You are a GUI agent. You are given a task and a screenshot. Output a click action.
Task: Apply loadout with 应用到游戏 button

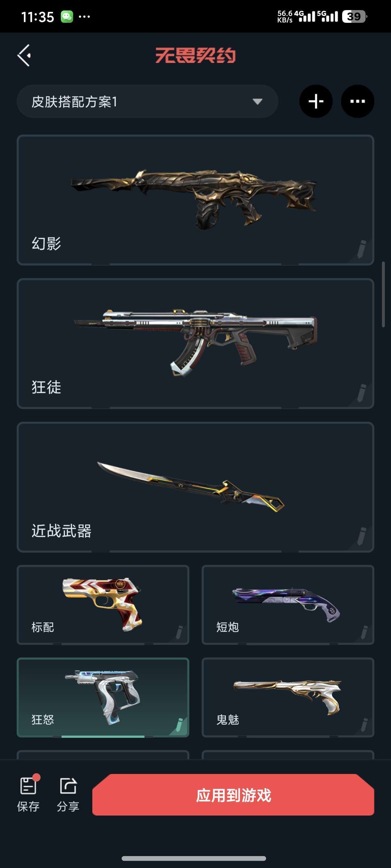click(233, 795)
